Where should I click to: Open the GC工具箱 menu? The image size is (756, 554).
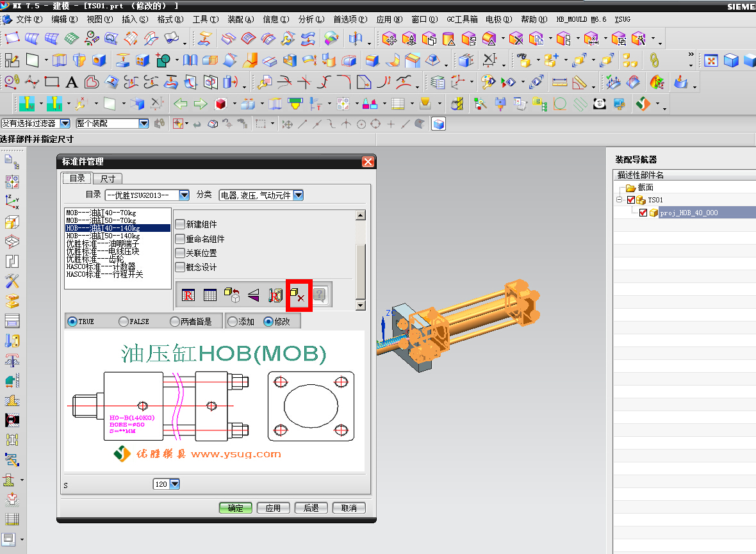click(x=462, y=19)
